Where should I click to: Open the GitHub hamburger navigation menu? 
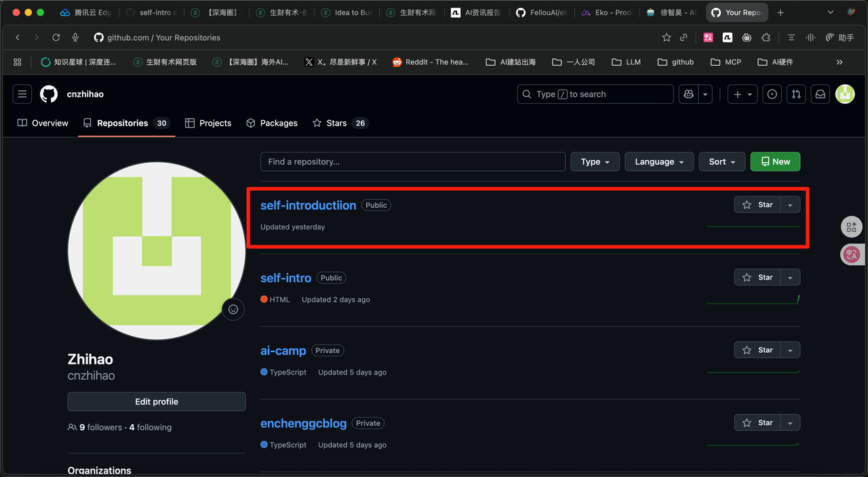(22, 94)
